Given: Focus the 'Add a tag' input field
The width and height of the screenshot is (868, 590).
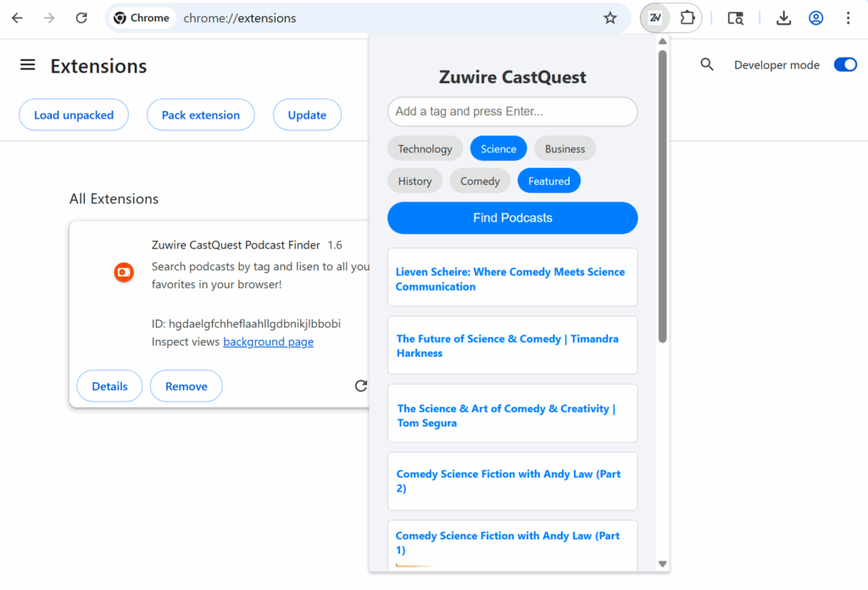Looking at the screenshot, I should point(513,112).
